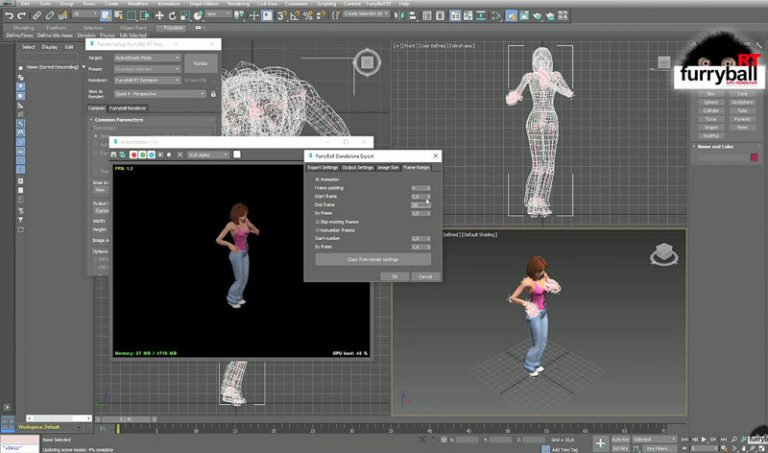Switch to Output Settings tab
The width and height of the screenshot is (768, 453).
click(x=358, y=167)
